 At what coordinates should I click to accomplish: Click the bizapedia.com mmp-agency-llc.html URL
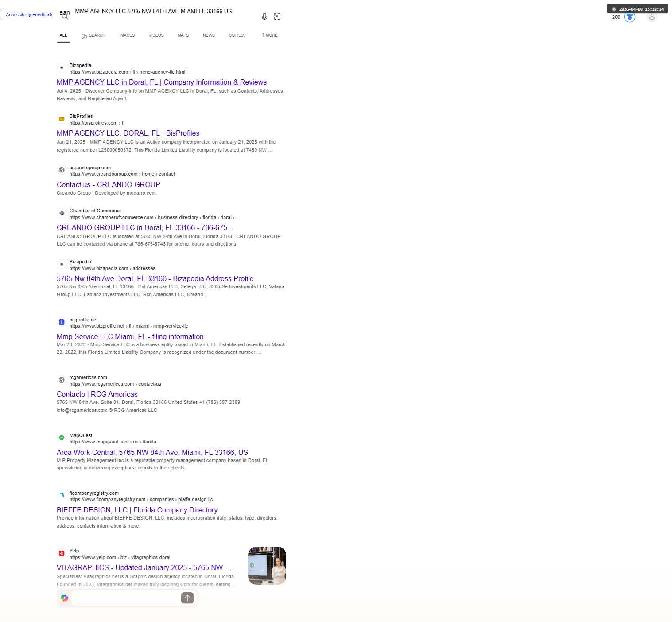127,72
